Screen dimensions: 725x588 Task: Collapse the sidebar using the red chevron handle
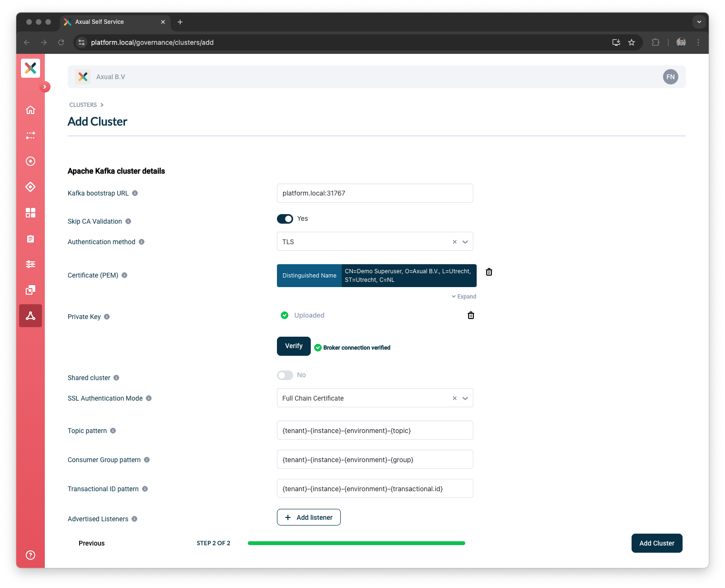44,87
